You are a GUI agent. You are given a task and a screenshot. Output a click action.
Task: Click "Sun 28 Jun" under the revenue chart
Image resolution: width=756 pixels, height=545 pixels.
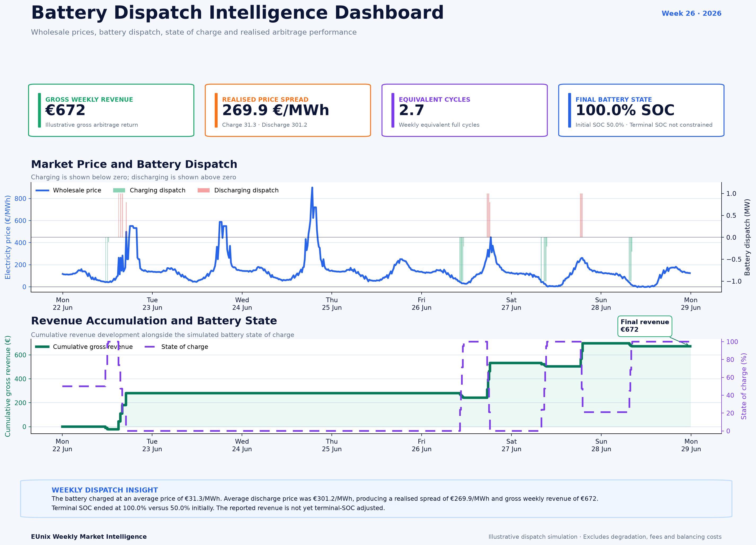click(x=601, y=445)
